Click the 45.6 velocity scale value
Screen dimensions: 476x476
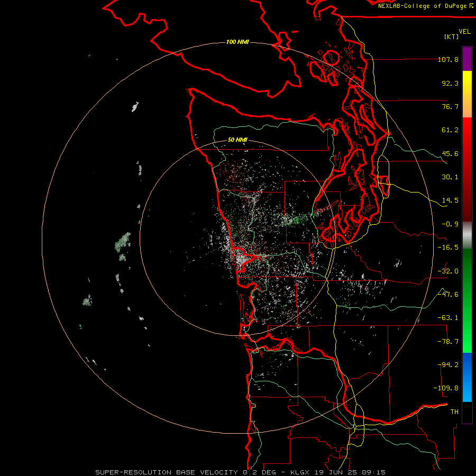coord(450,153)
